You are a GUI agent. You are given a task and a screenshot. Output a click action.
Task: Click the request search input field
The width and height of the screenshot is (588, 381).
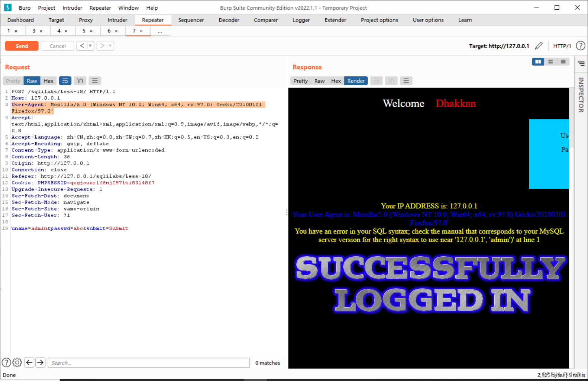(149, 363)
